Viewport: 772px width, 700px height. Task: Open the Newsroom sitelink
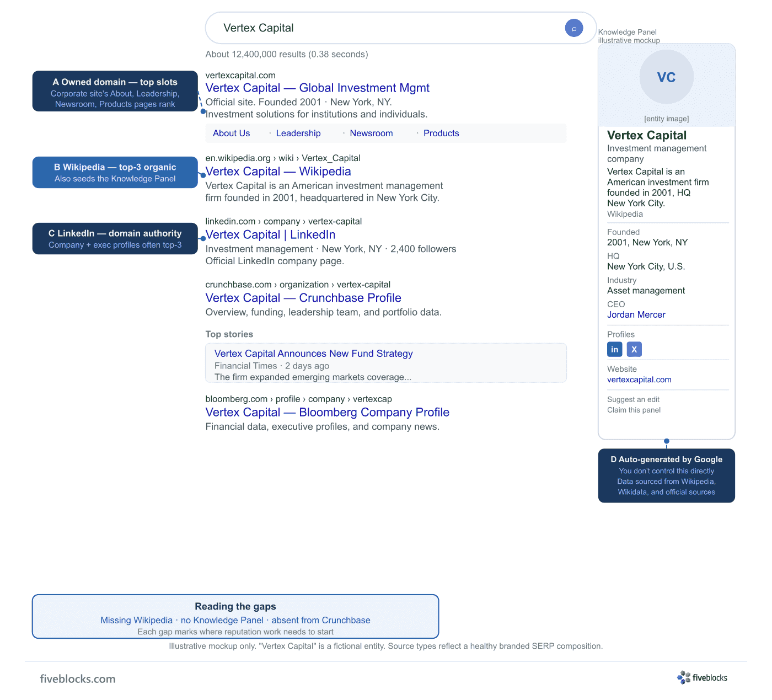(x=371, y=133)
